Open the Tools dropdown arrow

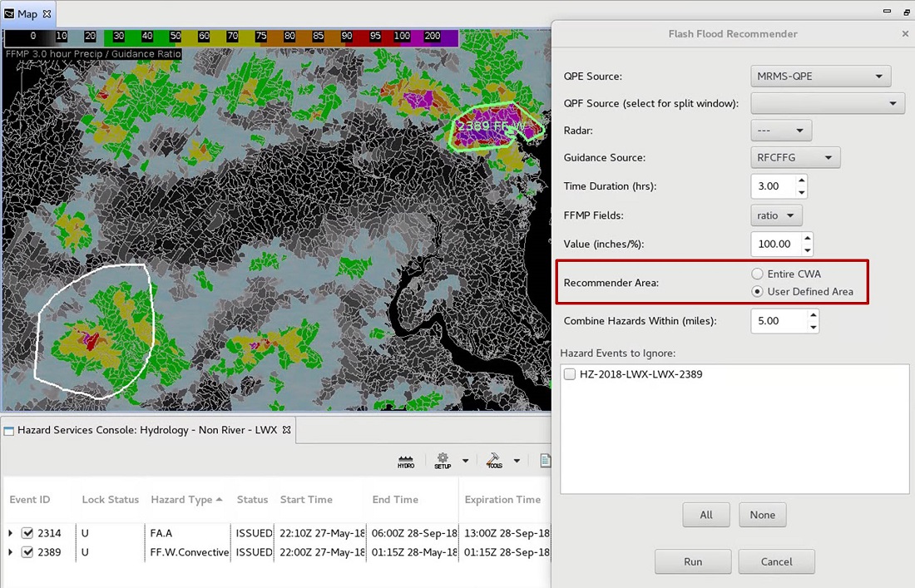517,461
